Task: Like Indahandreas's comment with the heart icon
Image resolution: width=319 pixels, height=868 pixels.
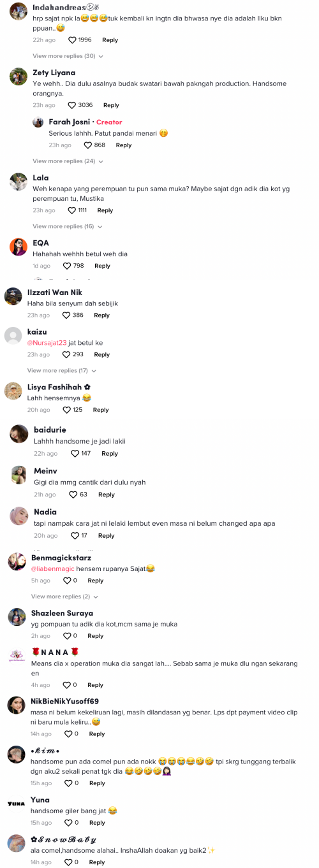Action: click(72, 40)
